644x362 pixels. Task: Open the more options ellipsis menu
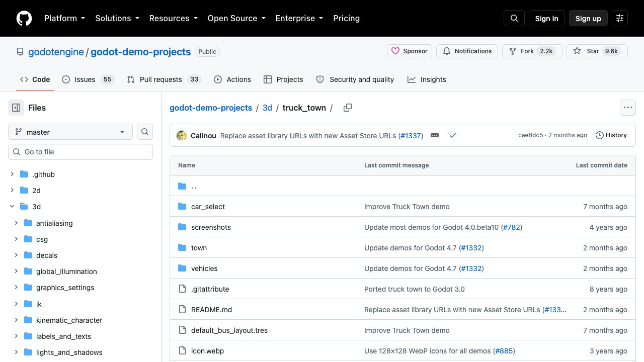point(627,108)
